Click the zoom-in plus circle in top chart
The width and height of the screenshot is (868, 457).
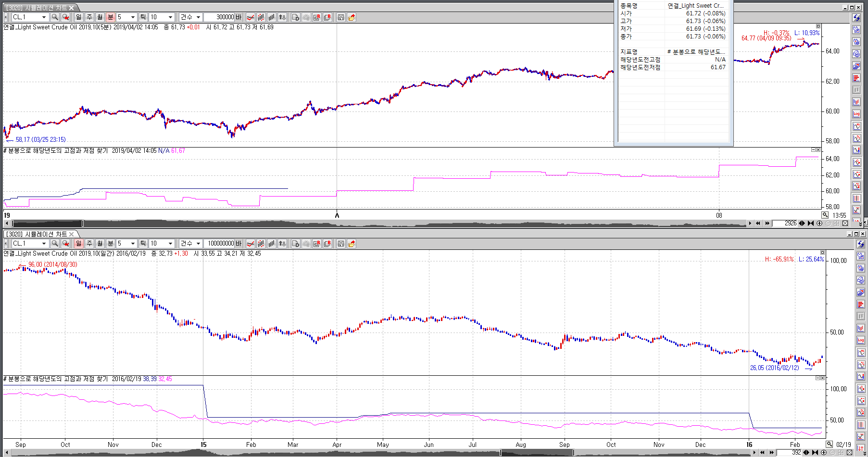pyautogui.click(x=819, y=223)
